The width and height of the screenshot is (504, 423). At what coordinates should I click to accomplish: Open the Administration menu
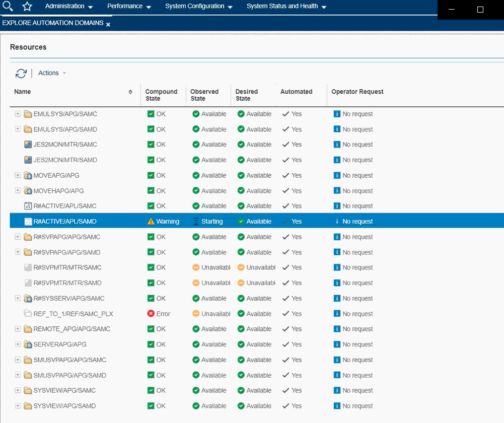65,7
